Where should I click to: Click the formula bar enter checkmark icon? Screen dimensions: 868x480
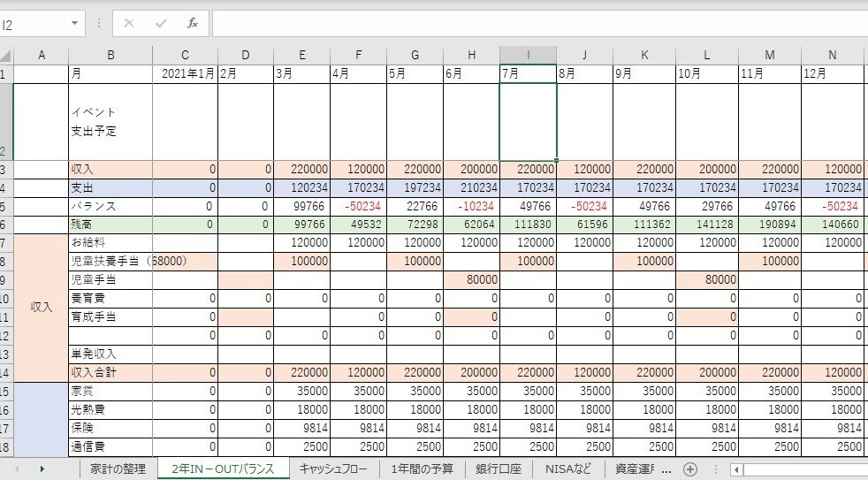pyautogui.click(x=161, y=23)
